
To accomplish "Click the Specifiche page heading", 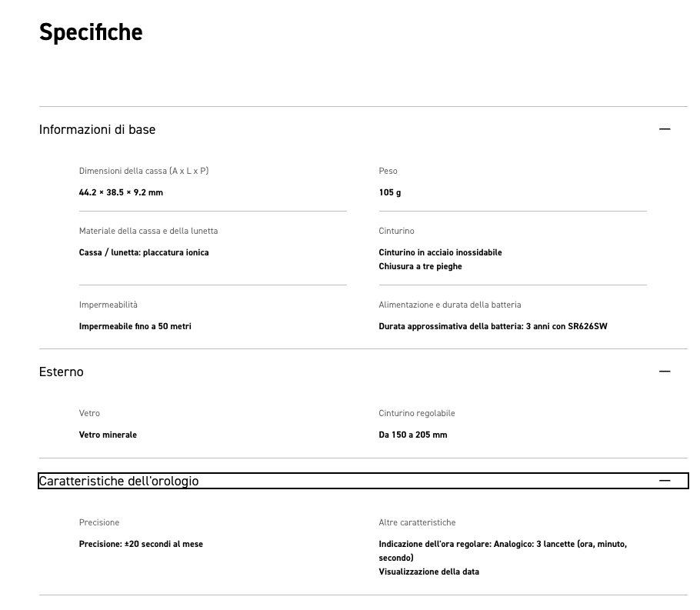I will [x=91, y=32].
